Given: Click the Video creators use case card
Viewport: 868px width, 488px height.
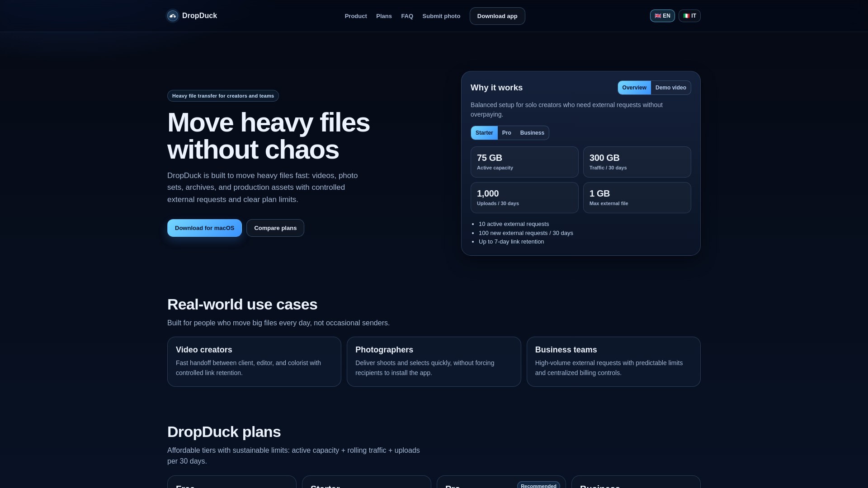Looking at the screenshot, I should click(x=254, y=361).
